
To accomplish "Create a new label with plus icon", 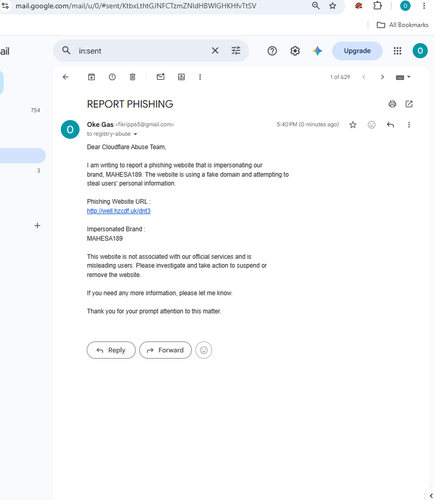I will (x=37, y=226).
